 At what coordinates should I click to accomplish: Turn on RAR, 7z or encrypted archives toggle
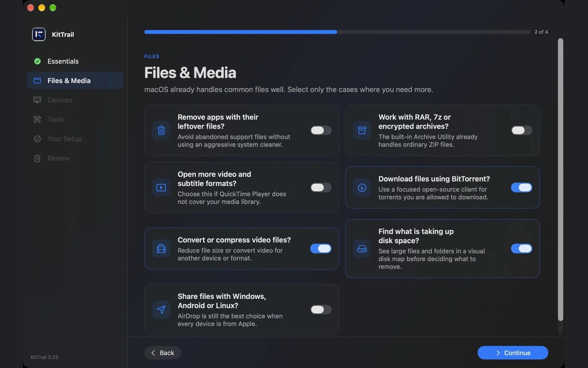pos(521,130)
